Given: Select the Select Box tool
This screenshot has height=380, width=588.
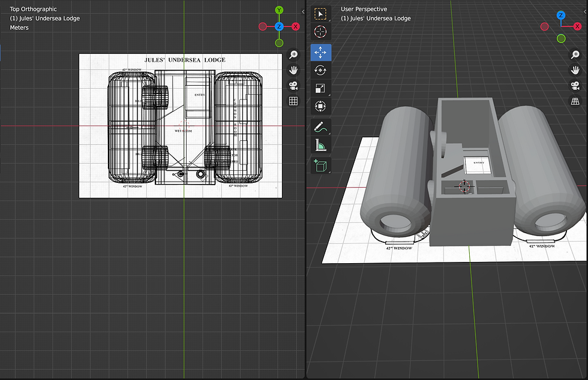Looking at the screenshot, I should [320, 14].
